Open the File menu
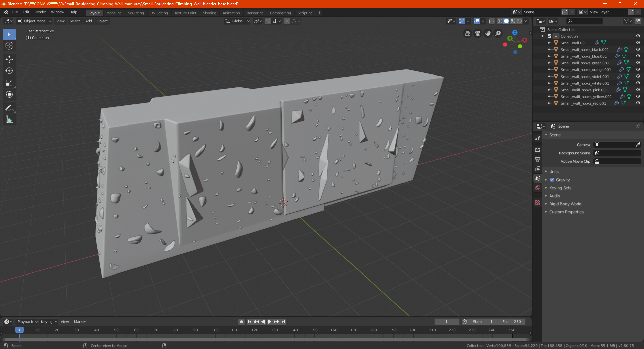644x349 pixels. click(15, 12)
